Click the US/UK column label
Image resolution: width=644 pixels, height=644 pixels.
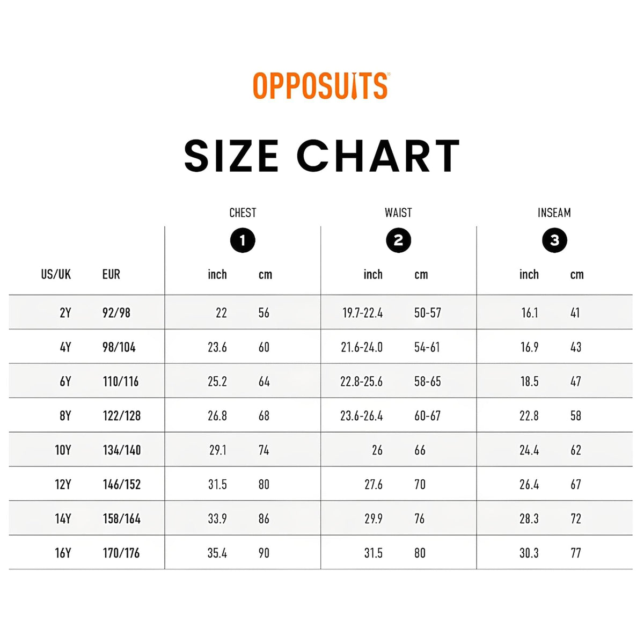pos(56,274)
